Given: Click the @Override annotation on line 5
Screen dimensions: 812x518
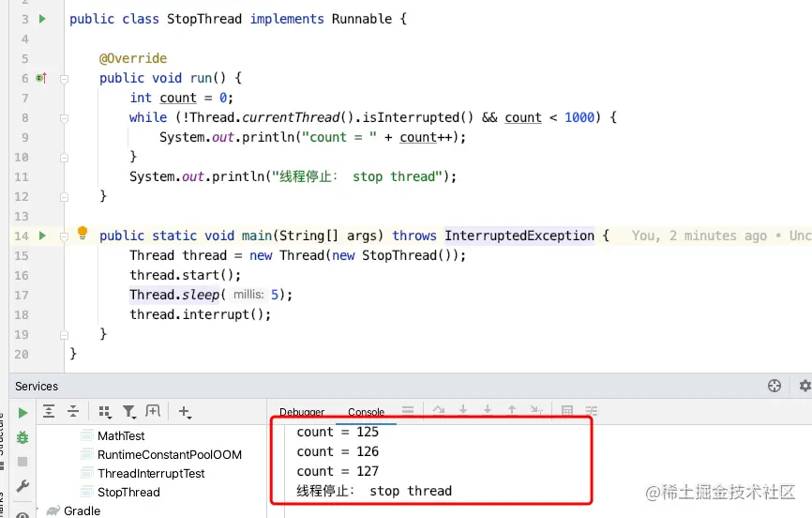Looking at the screenshot, I should tap(133, 58).
